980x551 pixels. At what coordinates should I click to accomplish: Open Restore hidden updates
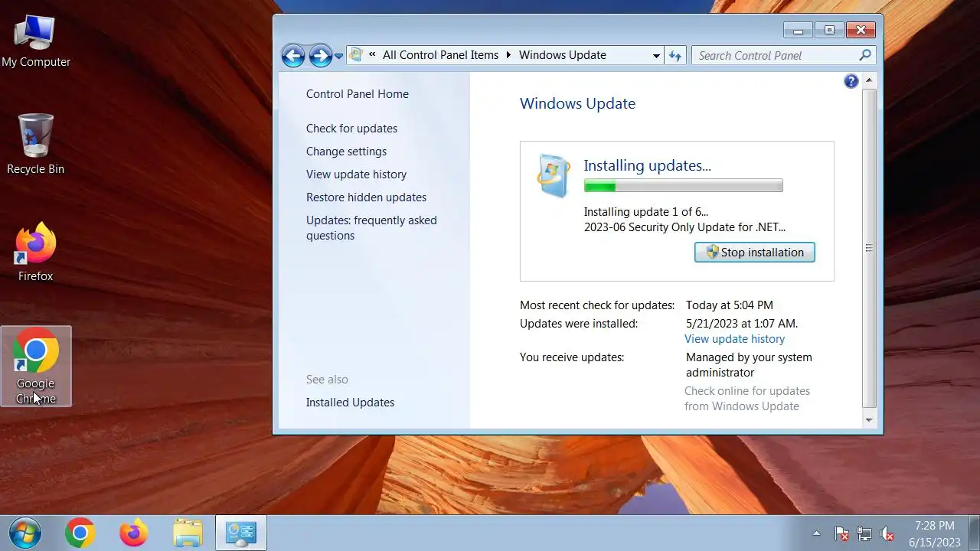pyautogui.click(x=366, y=197)
